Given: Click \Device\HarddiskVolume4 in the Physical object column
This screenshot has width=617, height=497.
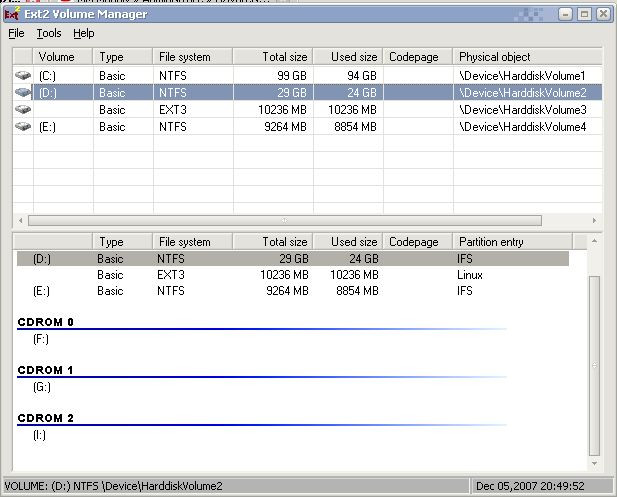Looking at the screenshot, I should 523,127.
